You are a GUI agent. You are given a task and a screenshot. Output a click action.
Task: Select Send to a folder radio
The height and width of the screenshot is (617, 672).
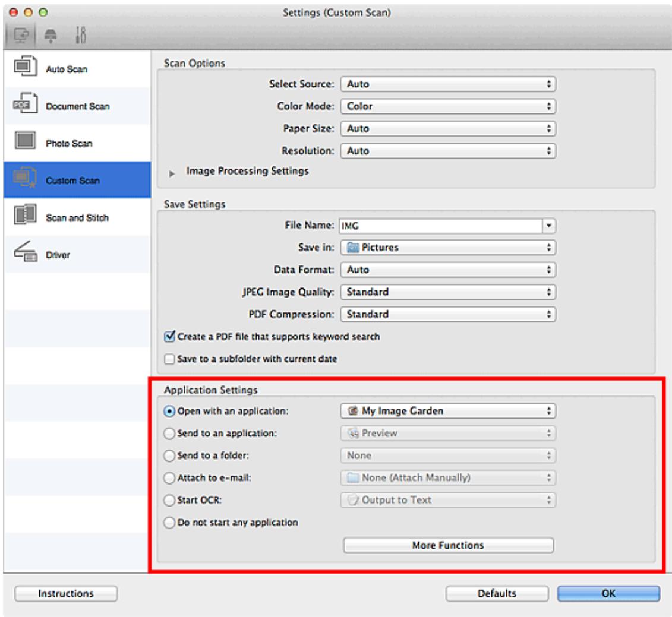[169, 456]
